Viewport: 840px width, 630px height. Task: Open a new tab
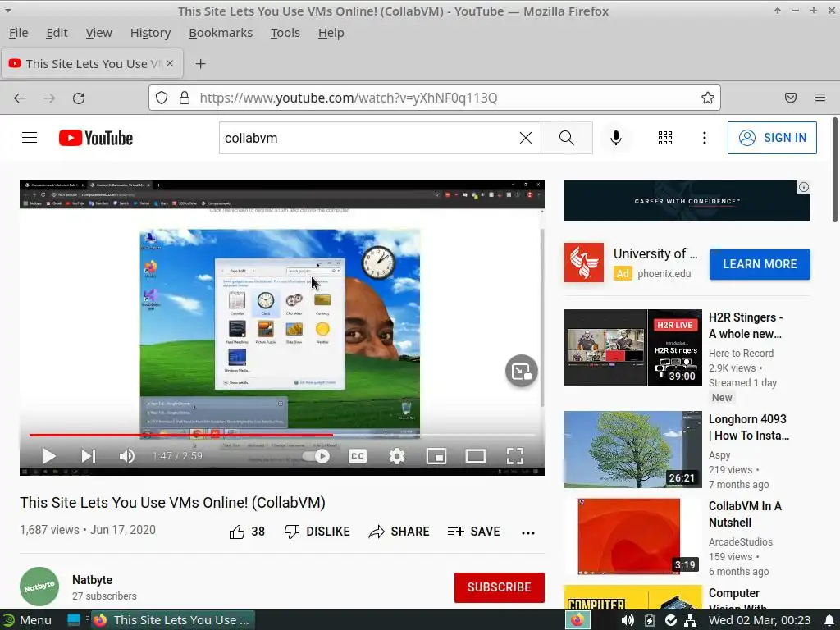coord(200,64)
